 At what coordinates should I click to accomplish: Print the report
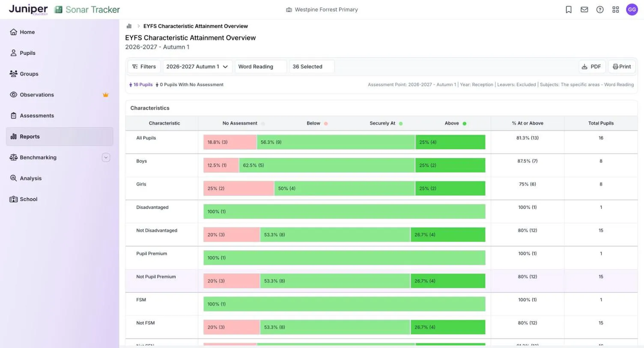pos(622,66)
